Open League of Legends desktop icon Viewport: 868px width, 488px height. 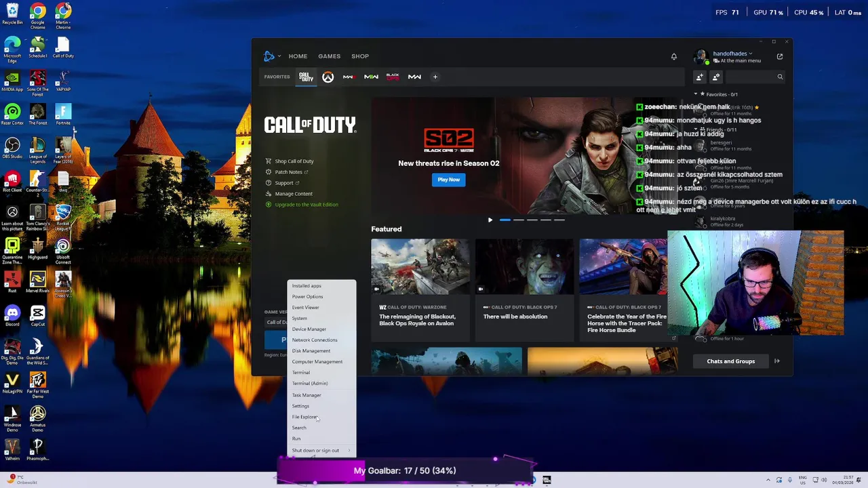click(37, 150)
